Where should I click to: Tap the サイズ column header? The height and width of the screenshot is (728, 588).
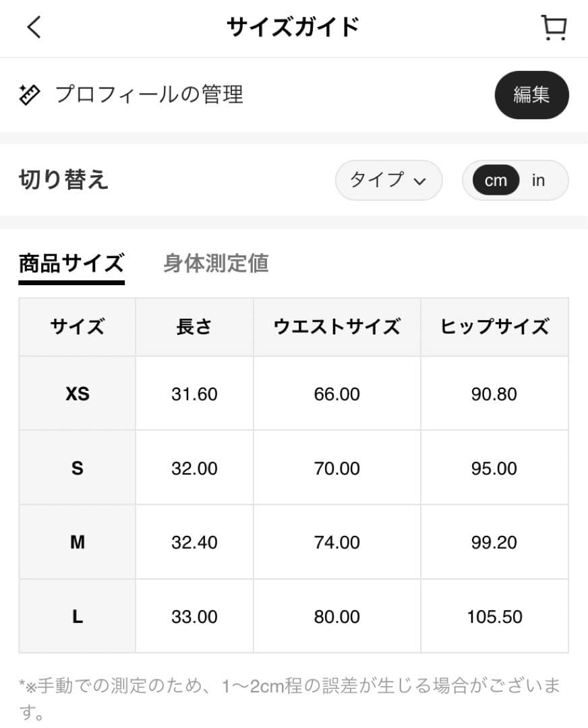[x=77, y=327]
